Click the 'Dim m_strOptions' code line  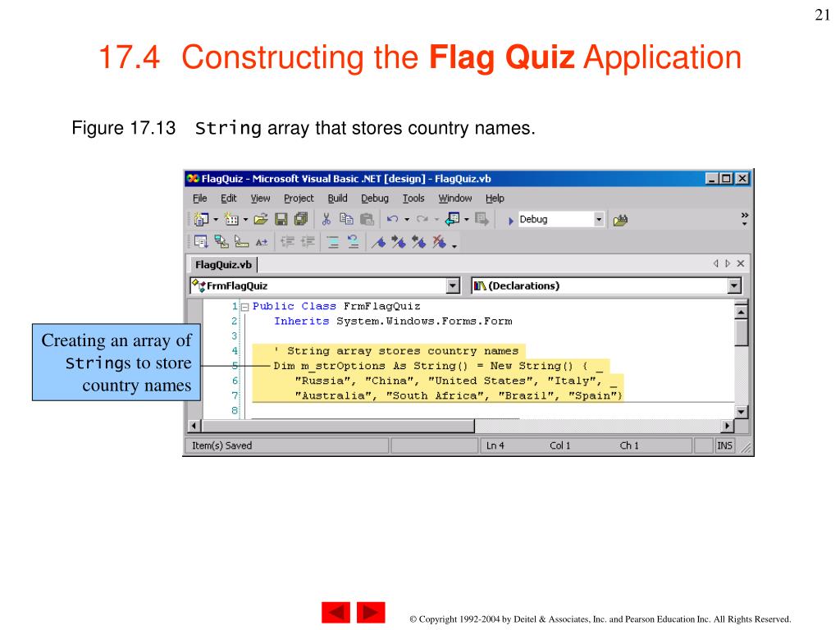pyautogui.click(x=438, y=366)
